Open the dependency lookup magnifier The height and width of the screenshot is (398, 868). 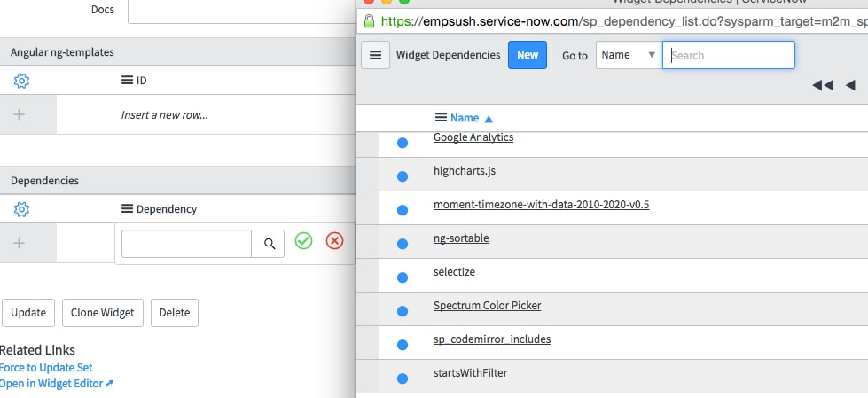269,244
